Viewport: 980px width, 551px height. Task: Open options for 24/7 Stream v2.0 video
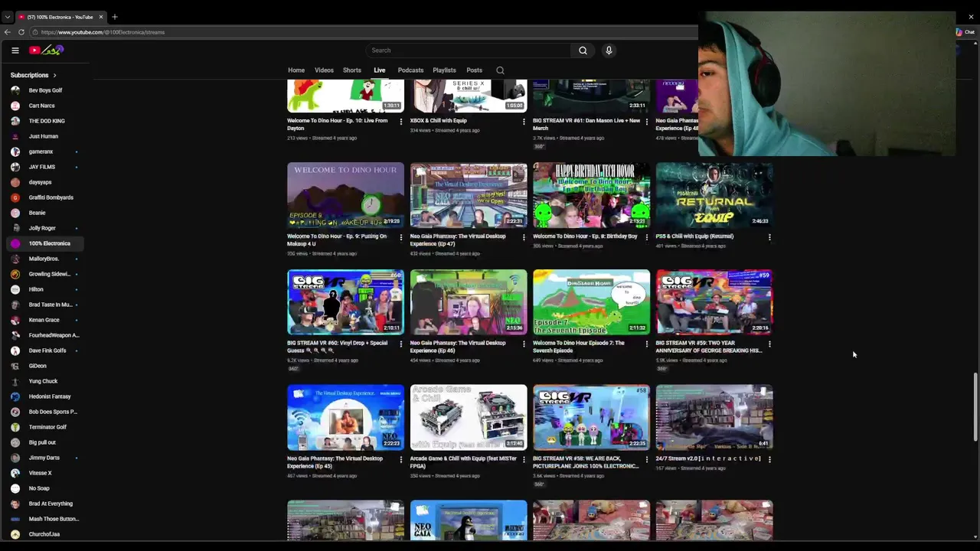(769, 460)
